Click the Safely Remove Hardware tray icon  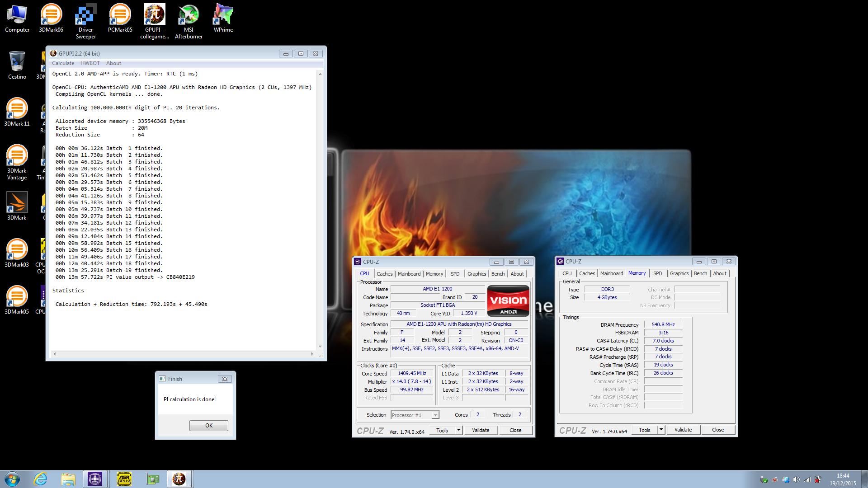click(764, 479)
